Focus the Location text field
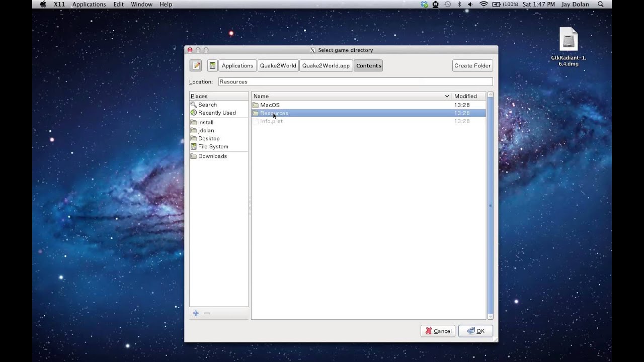The height and width of the screenshot is (362, 644). [355, 81]
